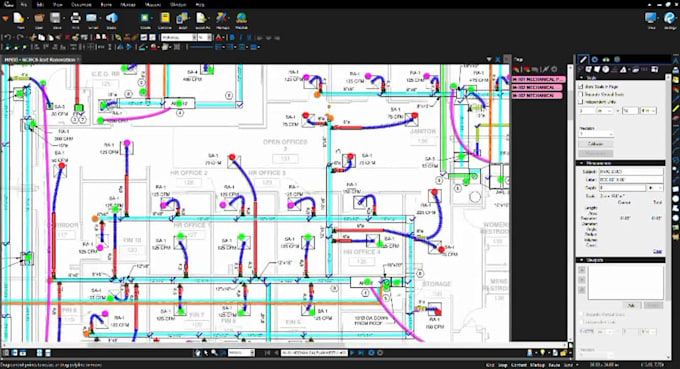The image size is (680, 369).
Task: Select the MPED Renovation document tab
Action: pos(40,59)
